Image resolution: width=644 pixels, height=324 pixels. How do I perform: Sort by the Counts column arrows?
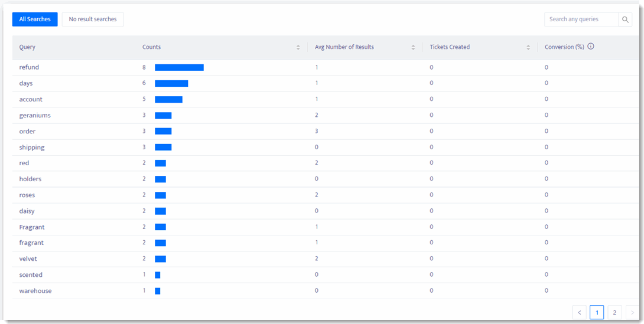pyautogui.click(x=298, y=48)
